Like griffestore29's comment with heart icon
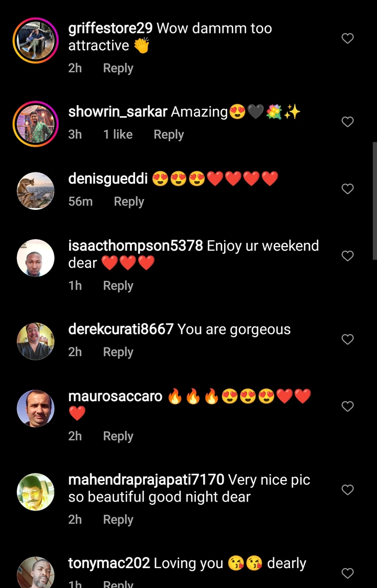Viewport: 377px width, 588px height. (x=348, y=38)
